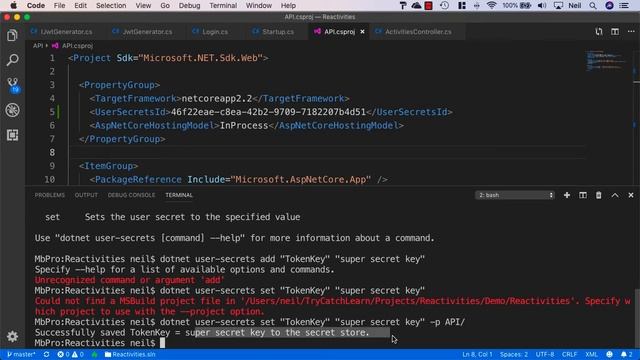Open the View menu
The width and height of the screenshot is (640, 360).
pos(143,5)
